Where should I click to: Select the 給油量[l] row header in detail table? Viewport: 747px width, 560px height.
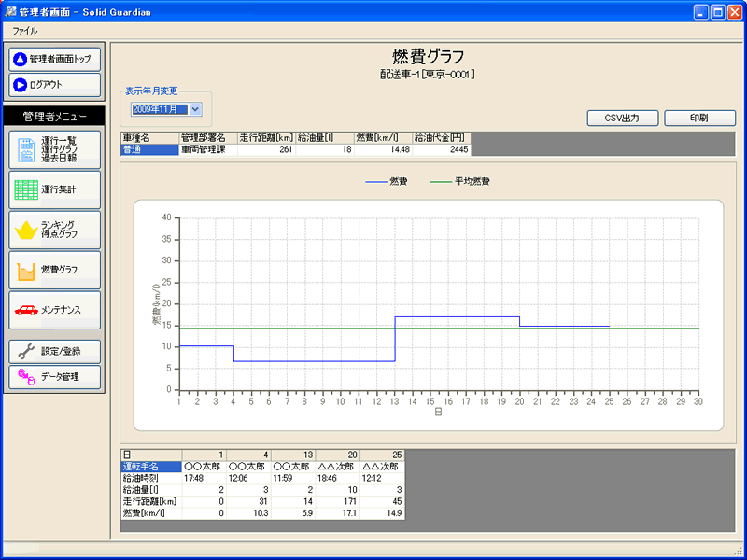coord(151,489)
